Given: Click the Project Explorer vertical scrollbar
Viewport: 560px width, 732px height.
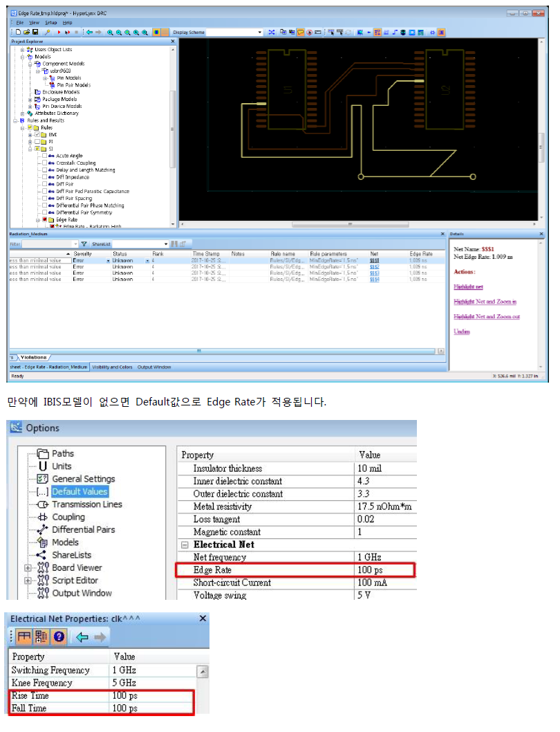Looking at the screenshot, I should [173, 138].
